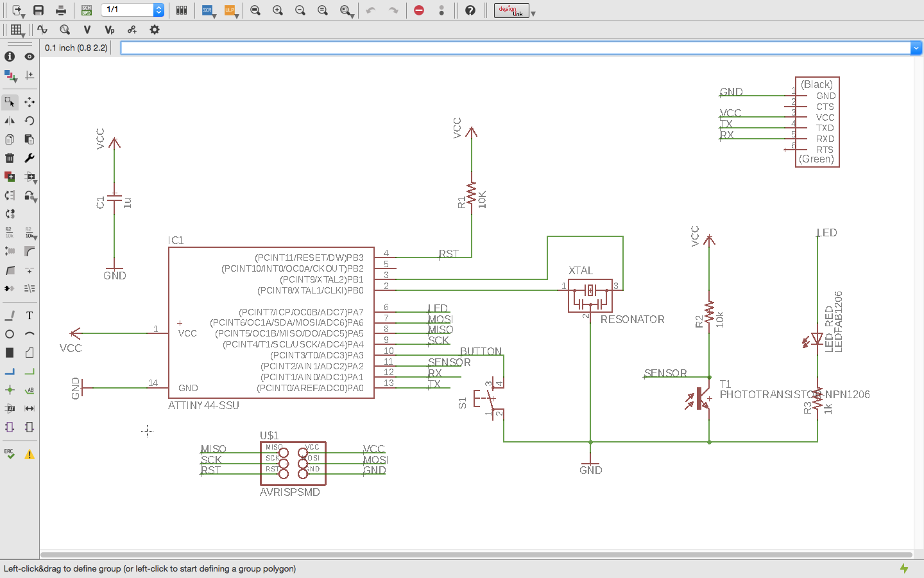Select the Junction tool
Viewport: 924px width, 578px height.
point(10,390)
